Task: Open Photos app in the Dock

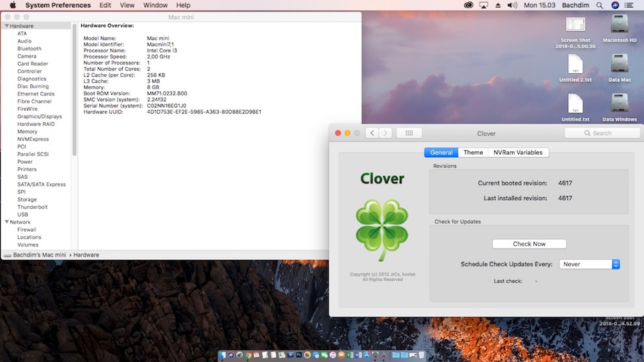Action: click(307, 355)
